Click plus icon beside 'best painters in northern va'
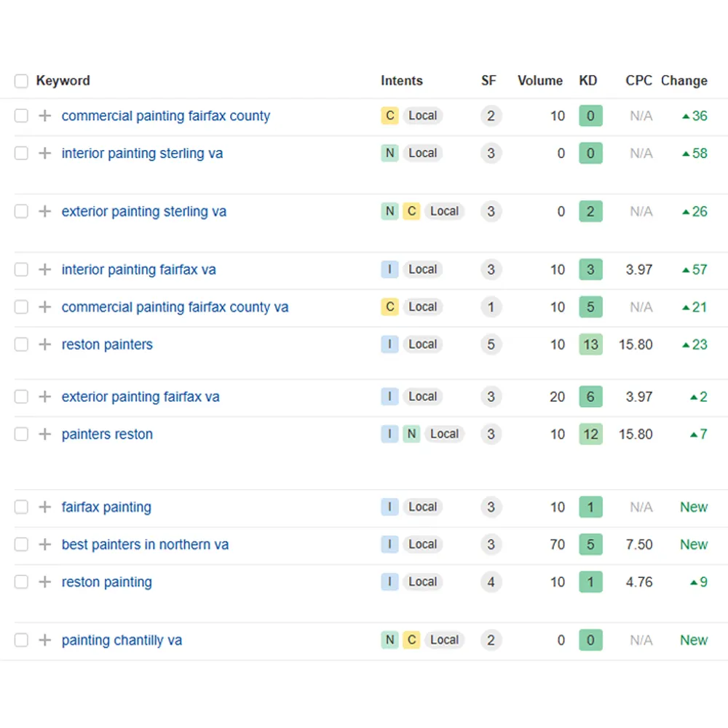The height and width of the screenshot is (728, 728). pyautogui.click(x=45, y=545)
